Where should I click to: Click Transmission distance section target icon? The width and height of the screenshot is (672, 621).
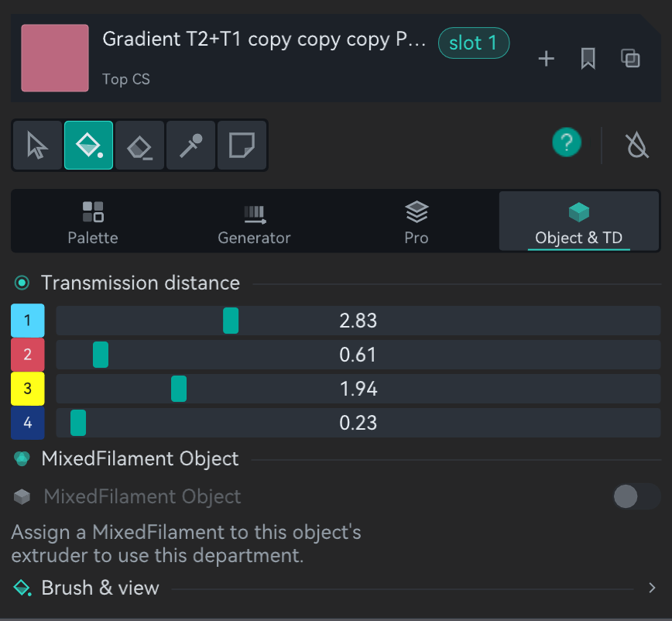click(x=22, y=283)
